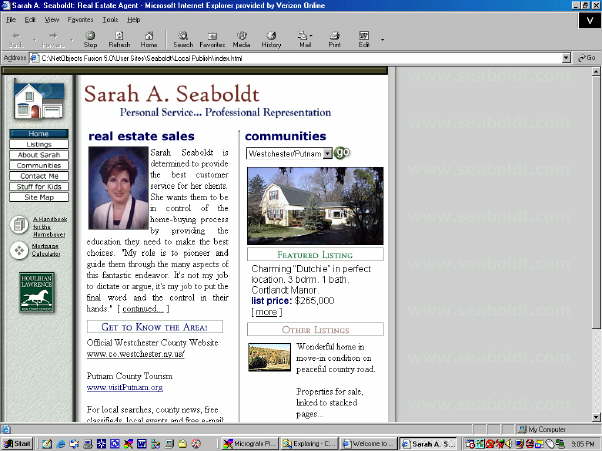
Task: Refresh the page with the Refresh button
Action: (x=119, y=40)
